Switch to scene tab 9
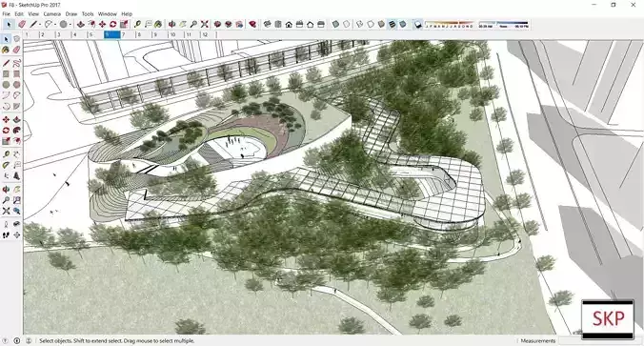The image size is (644, 346). point(160,35)
